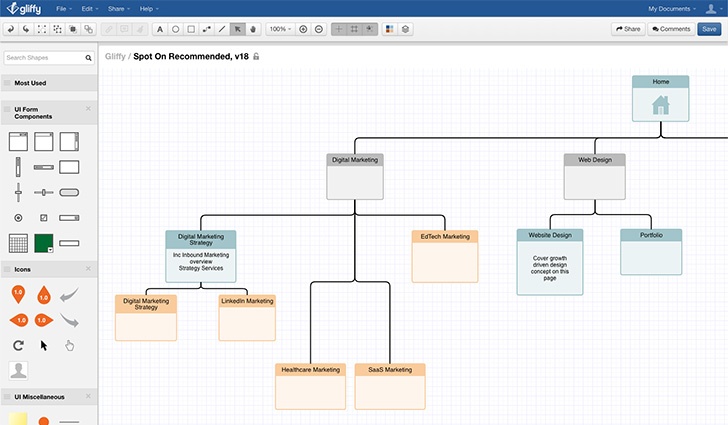Open the Layers panel icon
Image resolution: width=728 pixels, height=425 pixels.
pos(405,29)
